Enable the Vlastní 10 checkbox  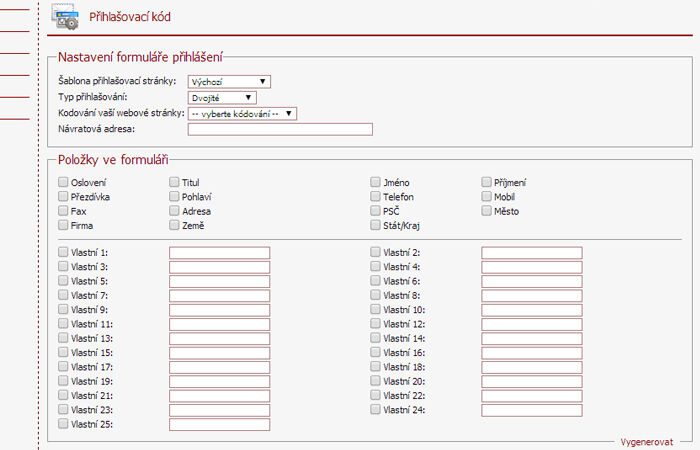tap(375, 309)
